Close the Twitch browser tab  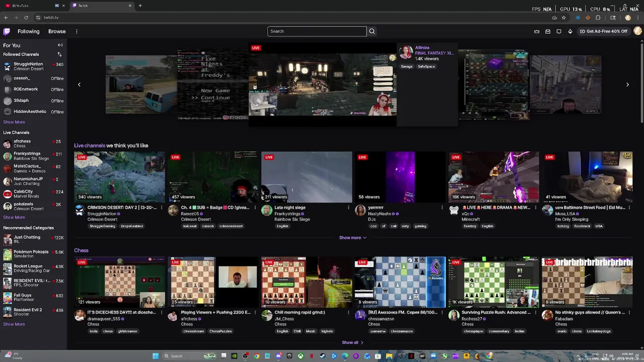tap(130, 6)
